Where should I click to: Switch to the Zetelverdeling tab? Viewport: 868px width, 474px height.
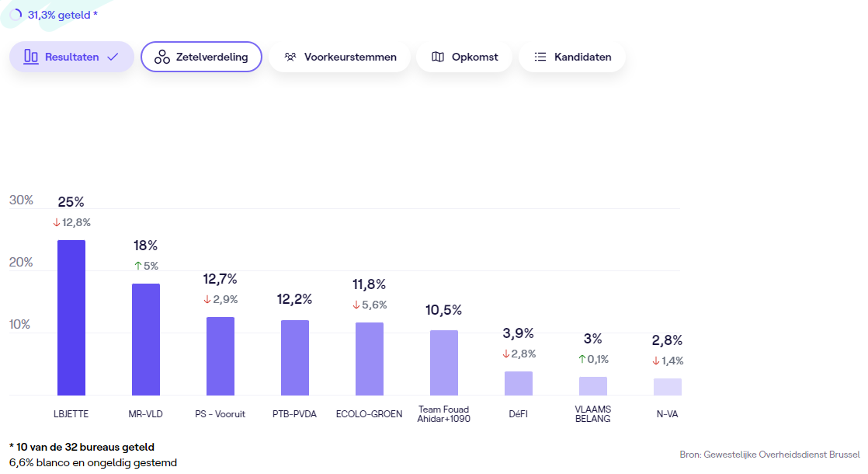pos(201,57)
